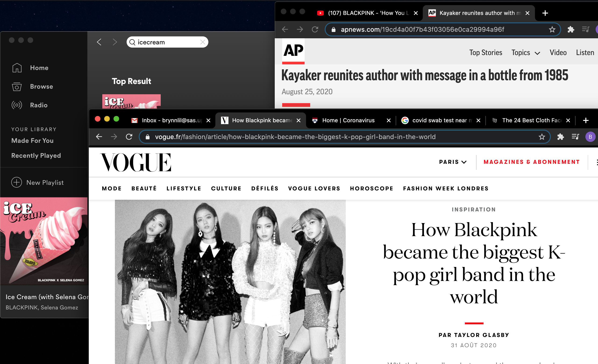This screenshot has height=364, width=598.
Task: Open the DÉFILÉS menu on Vogue
Action: (265, 188)
